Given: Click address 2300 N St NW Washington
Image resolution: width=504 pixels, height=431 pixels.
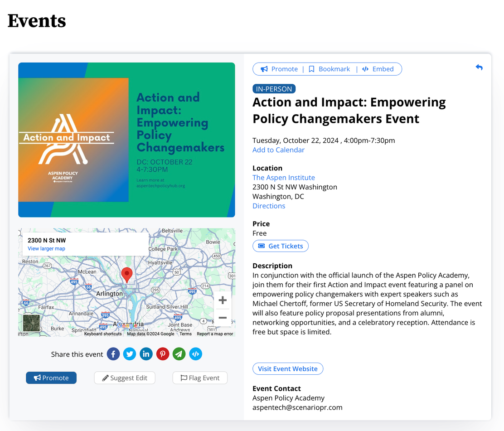Looking at the screenshot, I should [295, 187].
